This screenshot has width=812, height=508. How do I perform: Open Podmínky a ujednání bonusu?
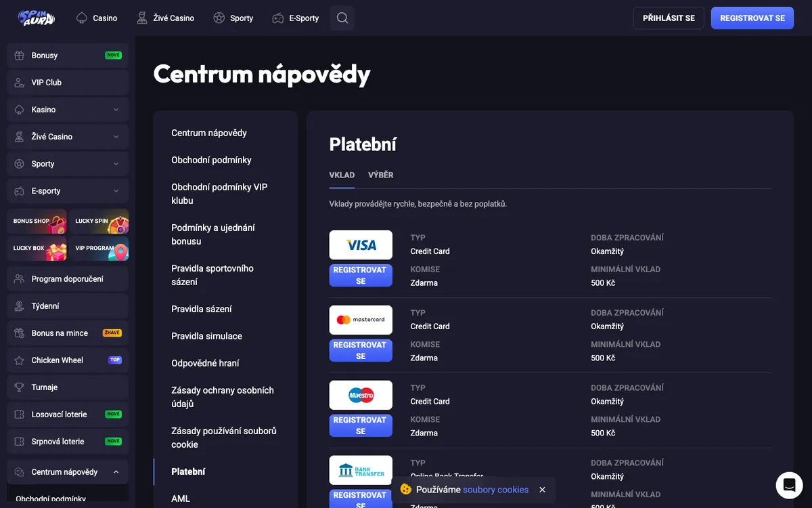click(213, 234)
